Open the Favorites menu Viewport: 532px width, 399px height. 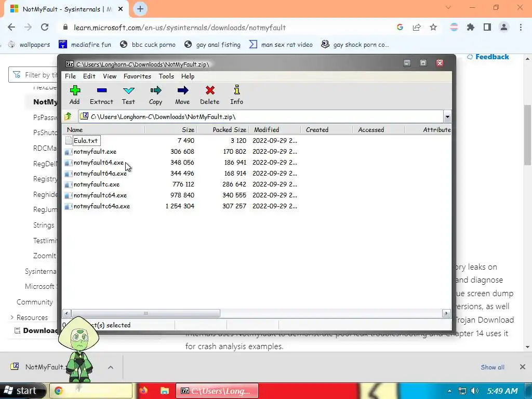[137, 76]
